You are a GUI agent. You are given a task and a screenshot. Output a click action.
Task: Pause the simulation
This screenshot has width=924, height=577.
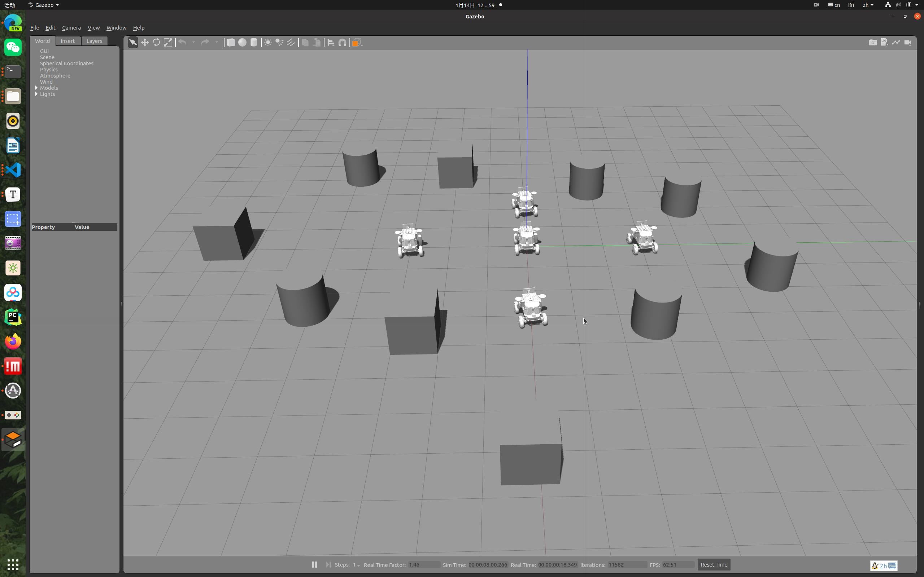(x=314, y=564)
